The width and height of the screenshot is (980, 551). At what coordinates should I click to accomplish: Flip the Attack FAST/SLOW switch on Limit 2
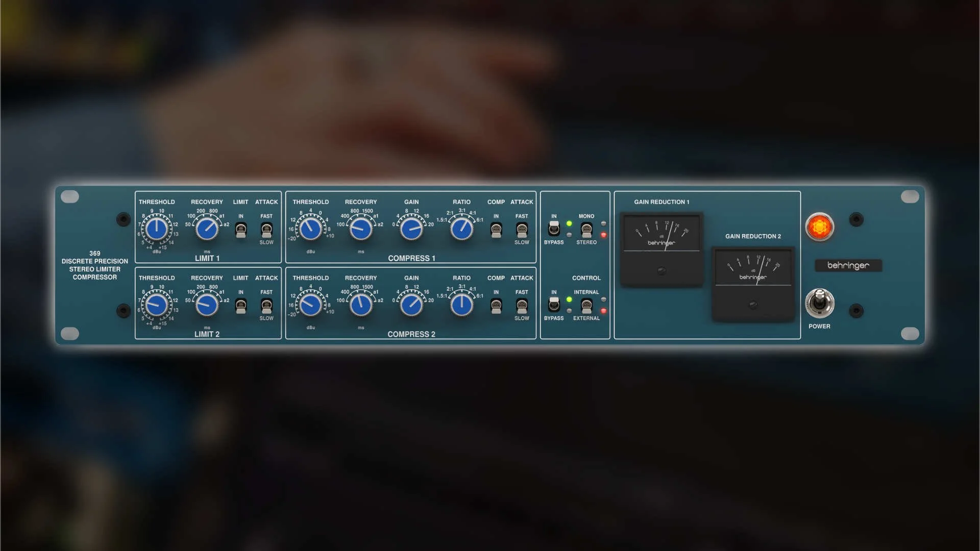(266, 306)
